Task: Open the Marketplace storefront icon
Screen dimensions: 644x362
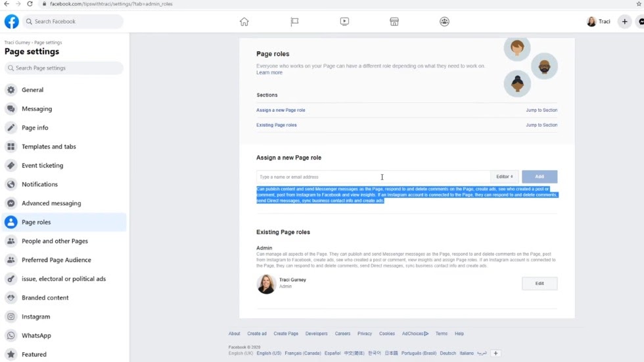Action: coord(394,21)
